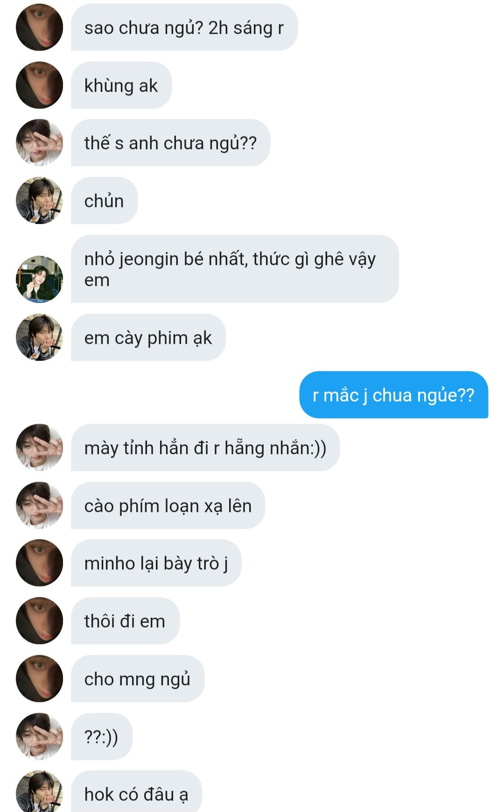
Task: Select the 'sao chưa ngủ? 2h sáng r' message
Action: point(184,27)
